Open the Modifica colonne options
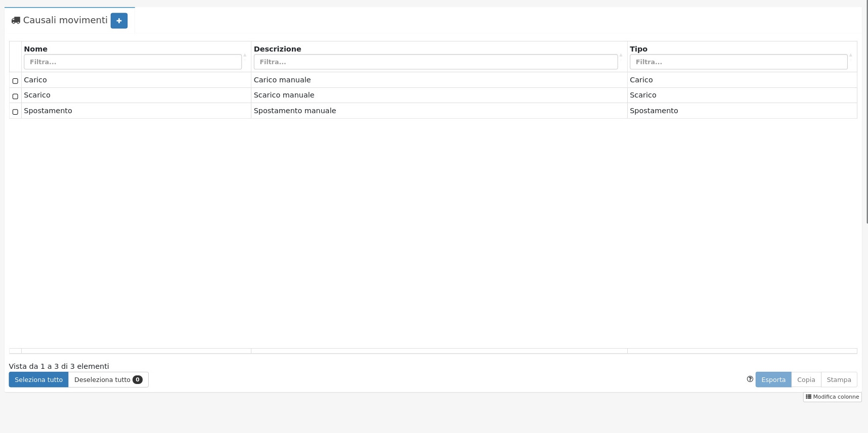Screen dimensions: 868x433 click(832, 397)
